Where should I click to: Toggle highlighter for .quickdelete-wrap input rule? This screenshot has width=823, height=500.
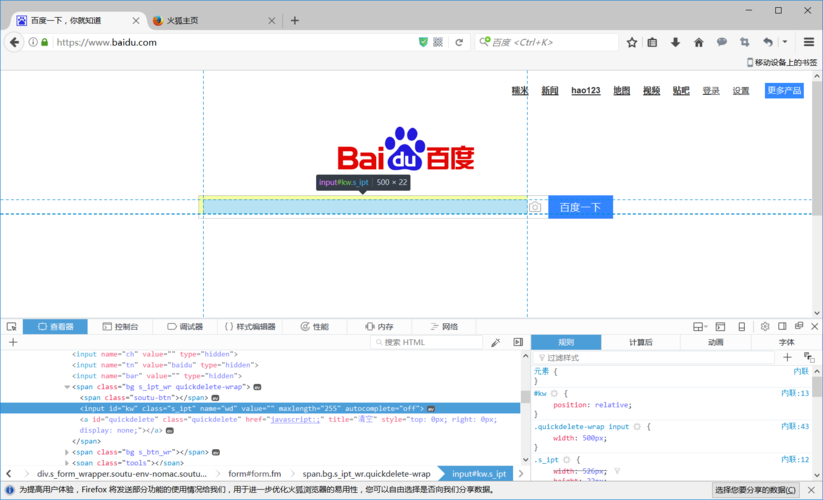pos(637,427)
